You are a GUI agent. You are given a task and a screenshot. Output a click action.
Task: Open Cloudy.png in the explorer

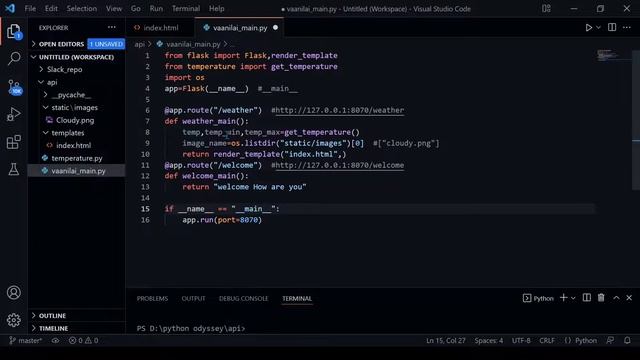coord(77,120)
